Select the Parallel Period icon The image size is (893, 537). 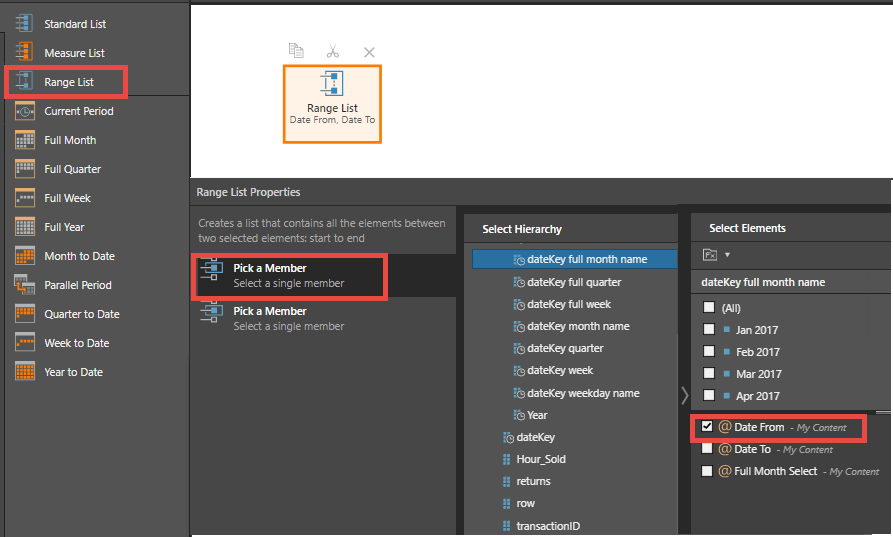(x=24, y=285)
